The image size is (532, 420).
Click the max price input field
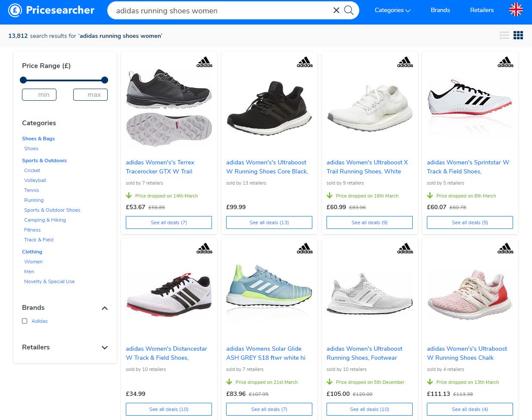click(x=90, y=95)
